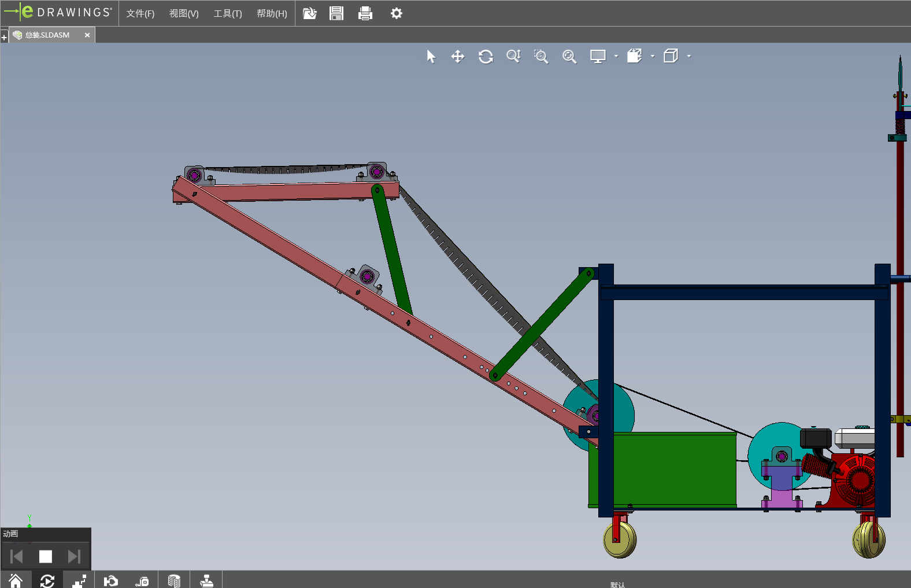The width and height of the screenshot is (911, 588).
Task: Activate the Section view tool
Action: [x=174, y=580]
